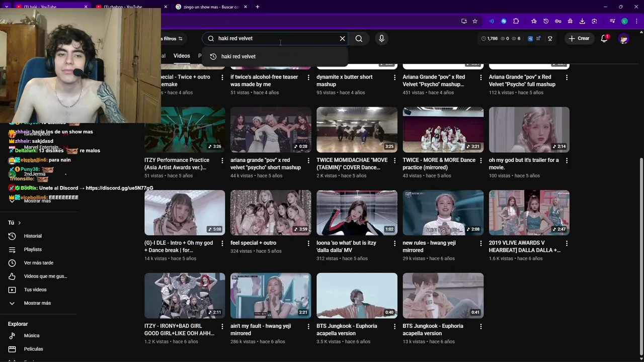Image resolution: width=644 pixels, height=362 pixels.
Task: Open options menu for ariana grande pov short mashup
Action: point(308,160)
